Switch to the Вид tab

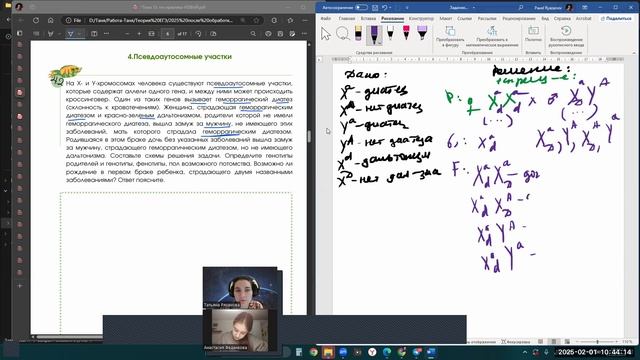(545, 19)
